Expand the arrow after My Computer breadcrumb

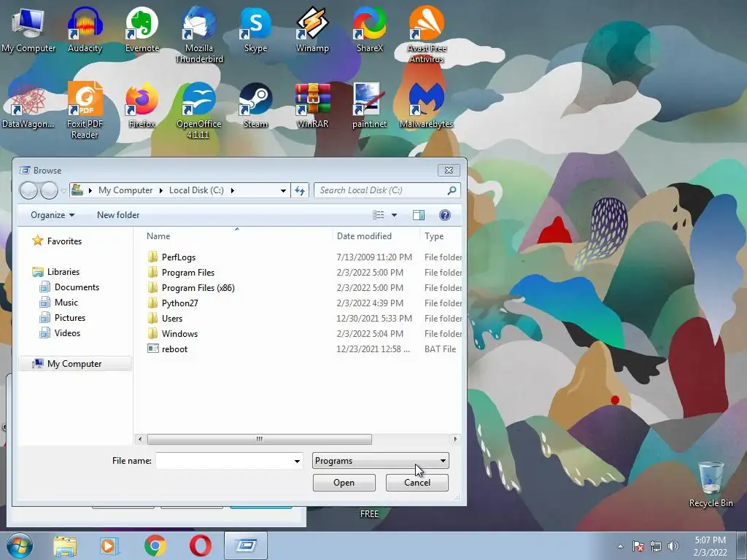pos(160,190)
